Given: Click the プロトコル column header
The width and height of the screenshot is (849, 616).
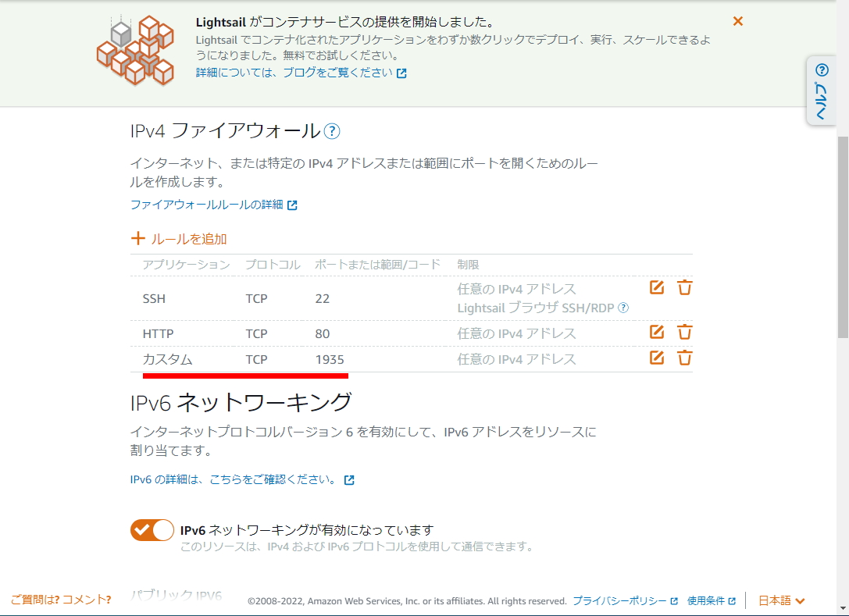Looking at the screenshot, I should click(x=273, y=265).
